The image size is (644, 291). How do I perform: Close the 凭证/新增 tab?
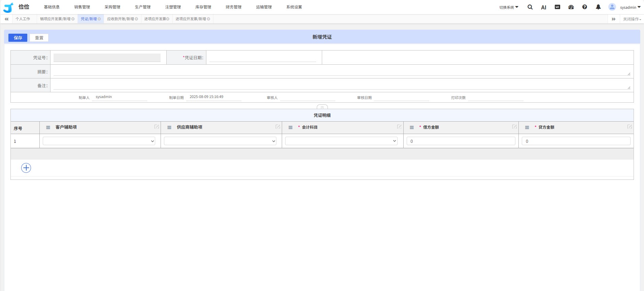tap(99, 19)
